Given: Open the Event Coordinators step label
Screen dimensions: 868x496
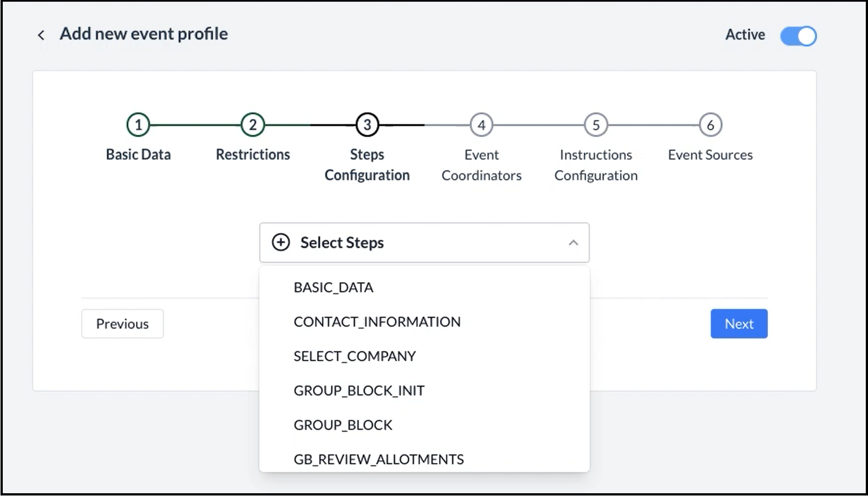Looking at the screenshot, I should [x=481, y=165].
